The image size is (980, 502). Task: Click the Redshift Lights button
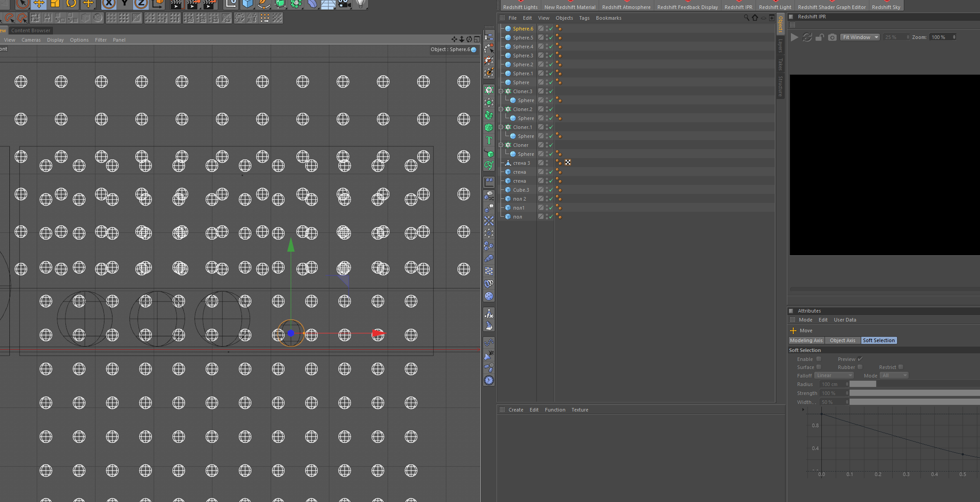tap(520, 6)
